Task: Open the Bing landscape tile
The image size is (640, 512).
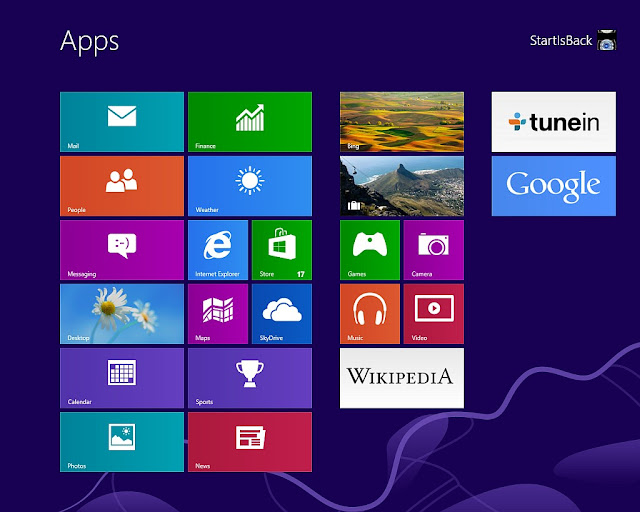Action: click(x=402, y=122)
